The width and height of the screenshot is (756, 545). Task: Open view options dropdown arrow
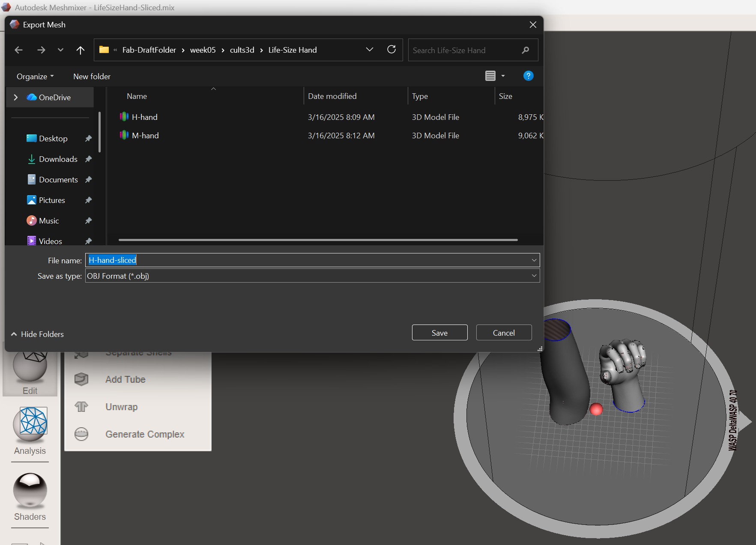(x=503, y=76)
